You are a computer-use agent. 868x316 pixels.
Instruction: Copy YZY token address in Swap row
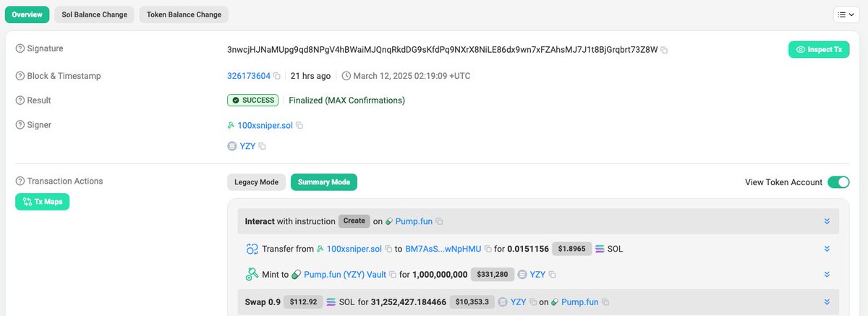[533, 302]
